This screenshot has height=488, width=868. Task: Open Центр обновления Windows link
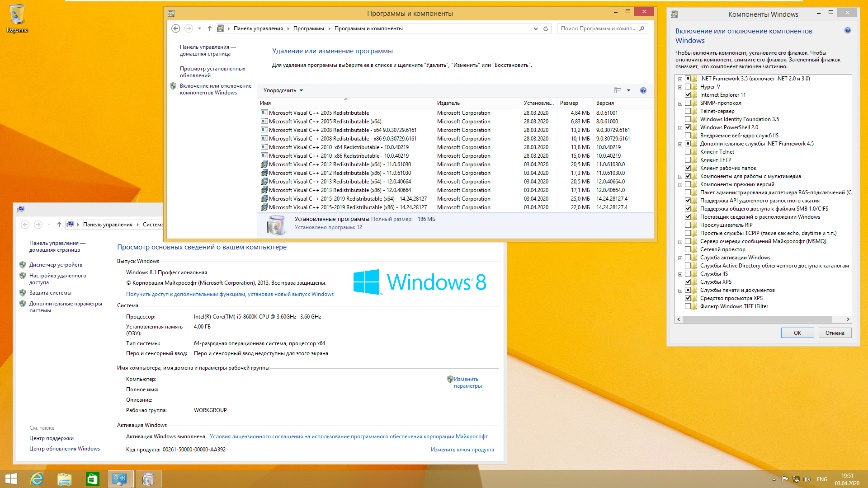pyautogui.click(x=65, y=449)
